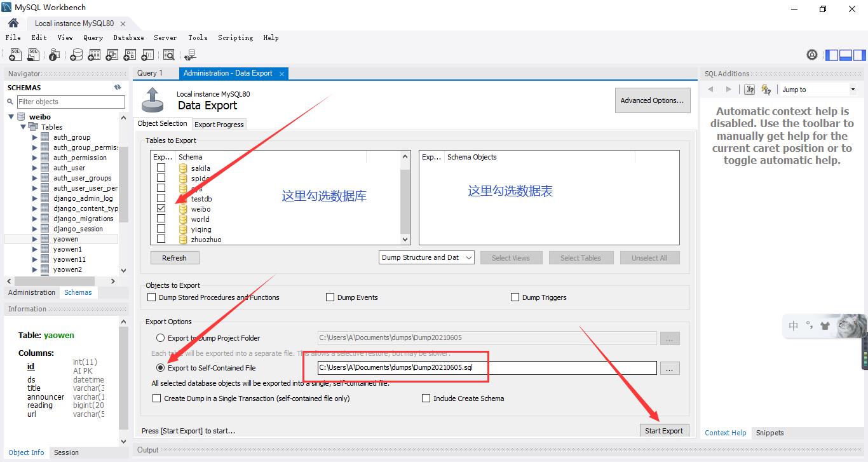Viewport: 868px width, 462px height.
Task: Click the weibo schema database icon in export list
Action: (x=183, y=209)
